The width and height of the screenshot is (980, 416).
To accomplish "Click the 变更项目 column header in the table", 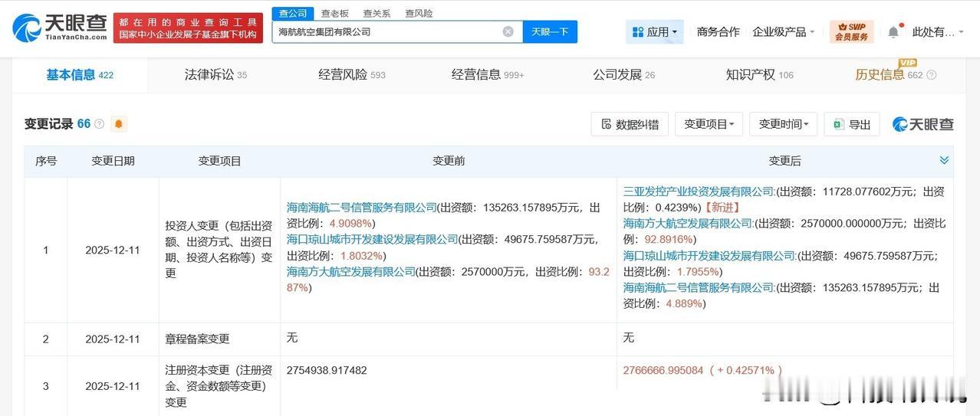I will click(220, 161).
